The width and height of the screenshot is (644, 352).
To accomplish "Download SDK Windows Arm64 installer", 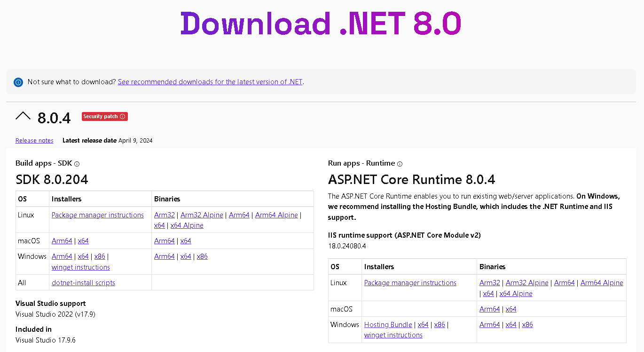I will coord(62,256).
